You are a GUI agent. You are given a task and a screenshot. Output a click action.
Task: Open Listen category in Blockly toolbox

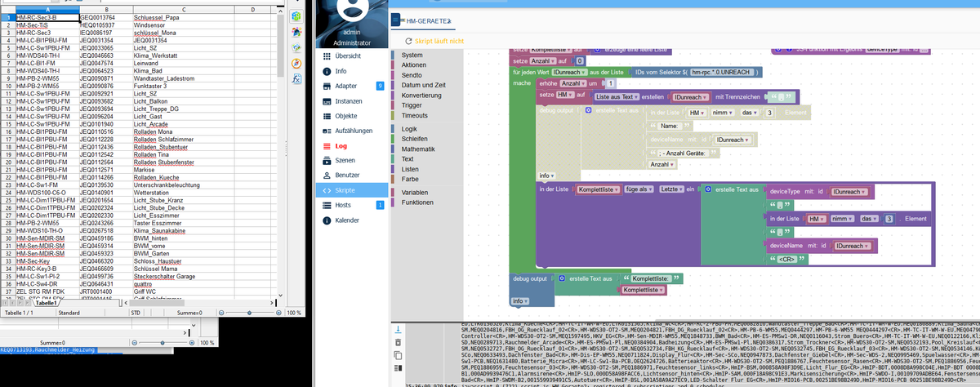click(x=410, y=169)
